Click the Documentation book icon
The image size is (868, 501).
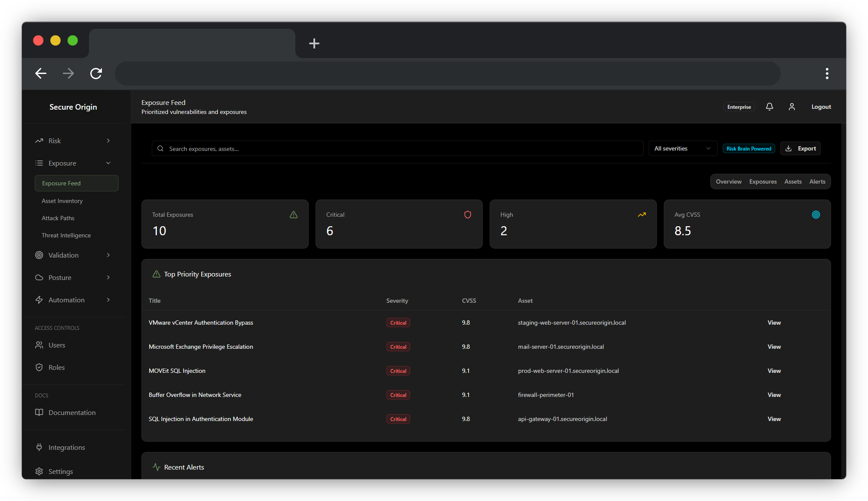point(39,412)
